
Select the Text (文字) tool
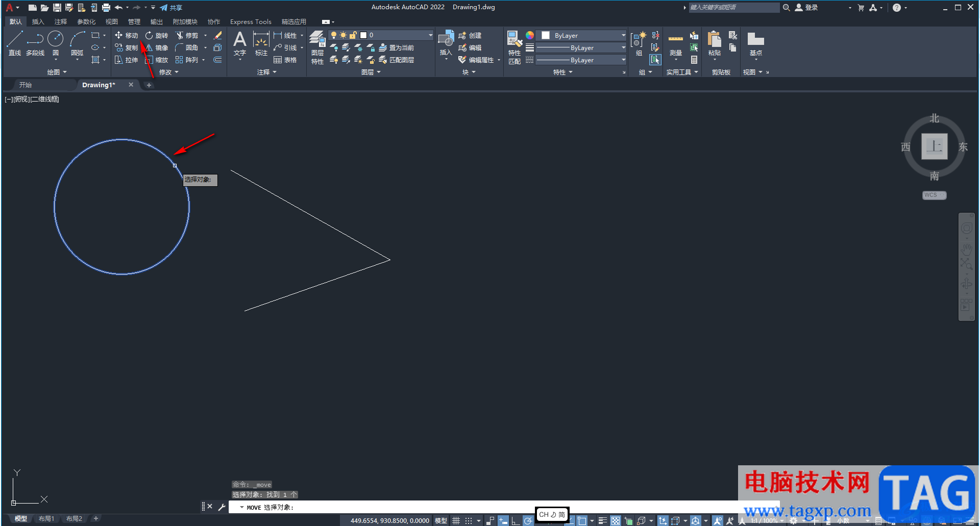click(x=240, y=43)
